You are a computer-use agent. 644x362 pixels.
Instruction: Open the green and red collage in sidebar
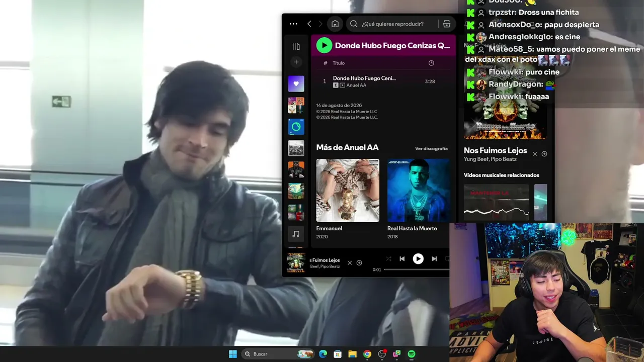(x=296, y=213)
